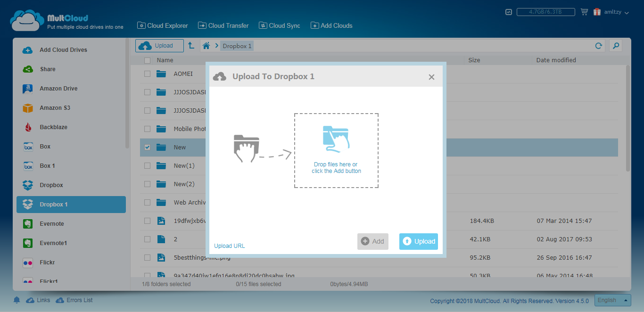644x312 pixels.
Task: Sort by the Size column header
Action: coord(474,60)
